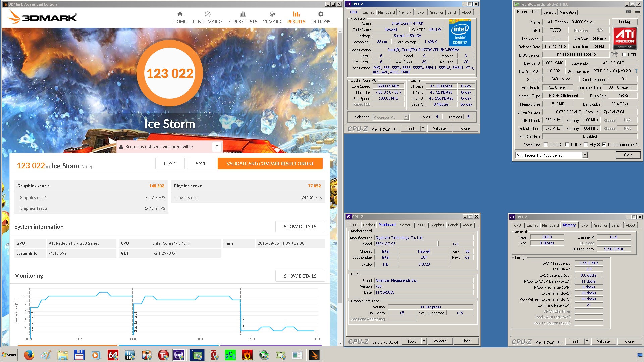This screenshot has width=644, height=362.
Task: Switch to the Validation tab in GPU-Z
Action: tap(568, 12)
